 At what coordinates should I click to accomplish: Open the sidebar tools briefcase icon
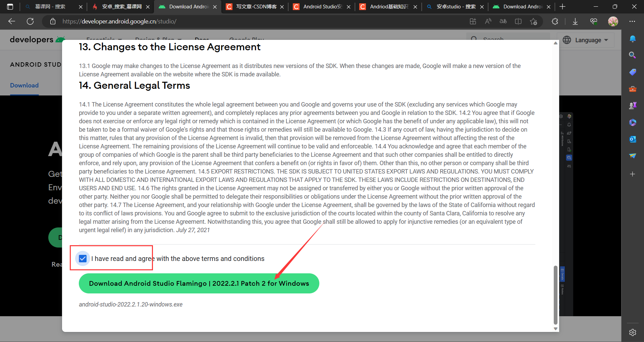[x=633, y=89]
